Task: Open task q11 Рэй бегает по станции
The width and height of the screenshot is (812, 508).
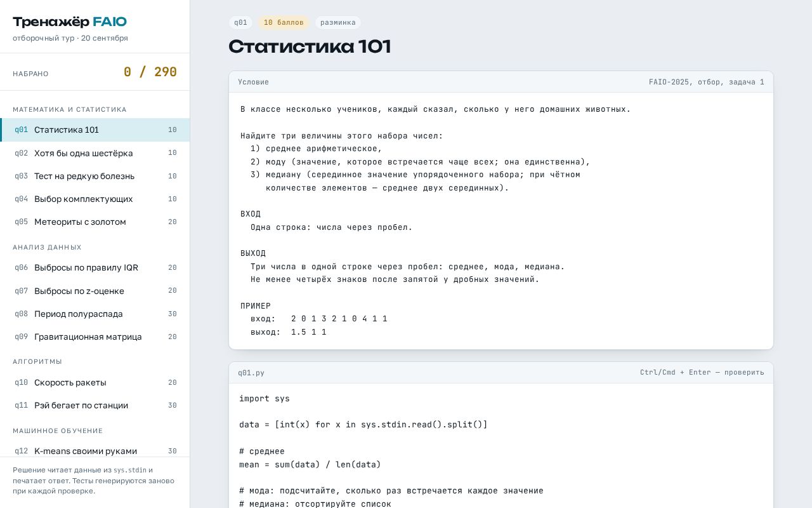Action: [95, 405]
